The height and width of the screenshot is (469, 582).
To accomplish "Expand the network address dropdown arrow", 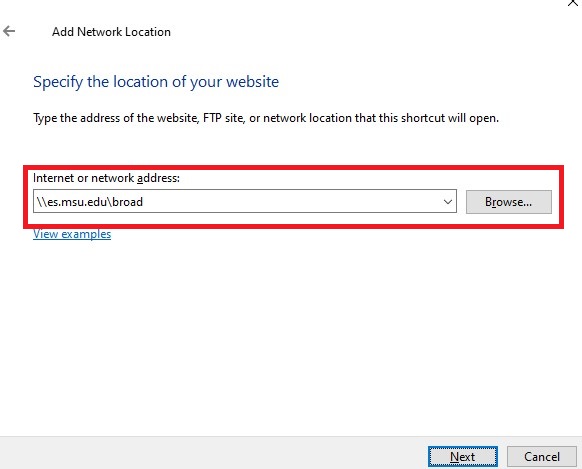I will (448, 201).
